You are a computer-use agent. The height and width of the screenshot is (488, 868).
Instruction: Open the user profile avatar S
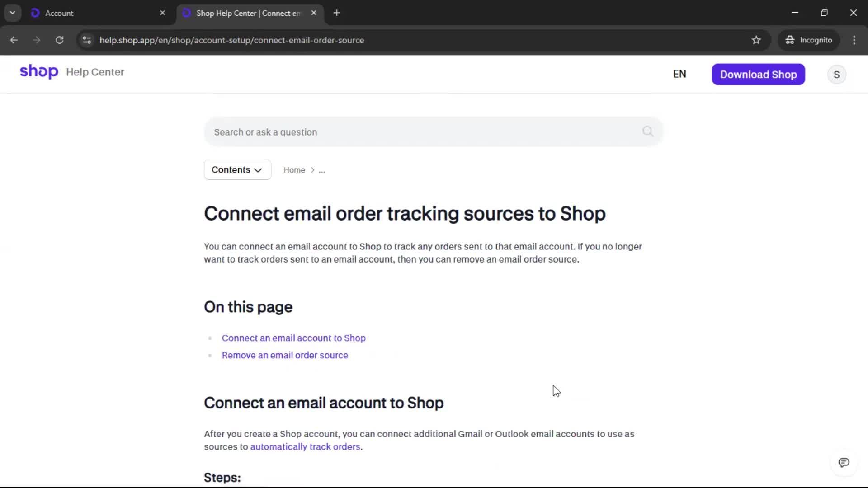[x=836, y=75]
